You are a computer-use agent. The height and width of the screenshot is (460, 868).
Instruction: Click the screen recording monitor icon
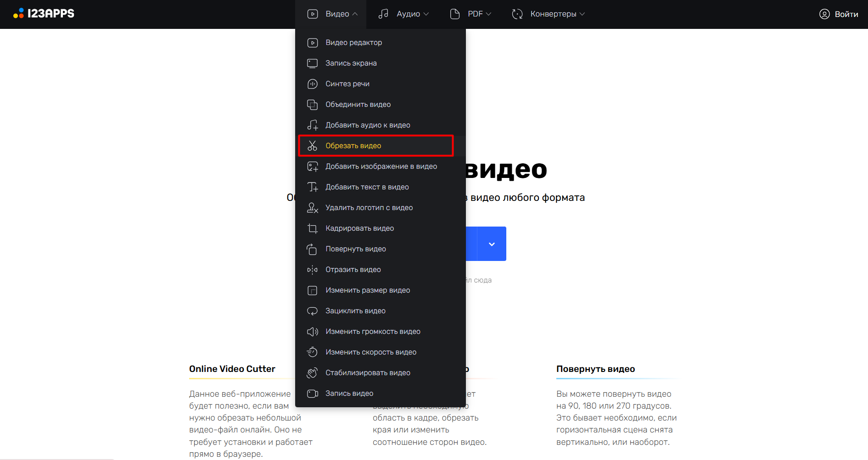(312, 63)
